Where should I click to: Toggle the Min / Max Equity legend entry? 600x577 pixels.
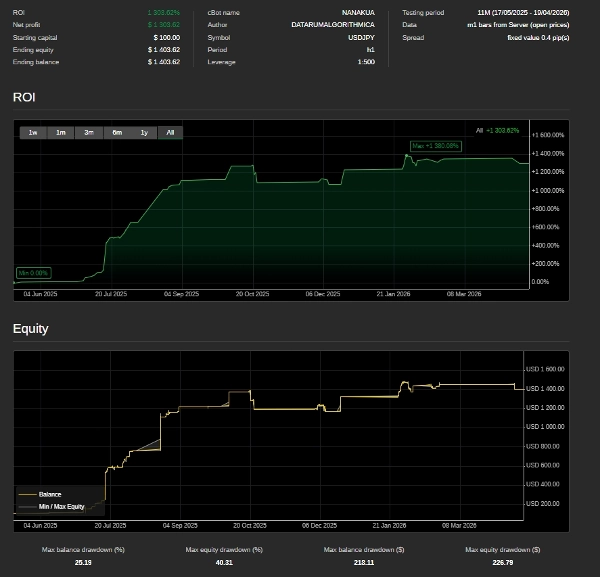pos(61,507)
